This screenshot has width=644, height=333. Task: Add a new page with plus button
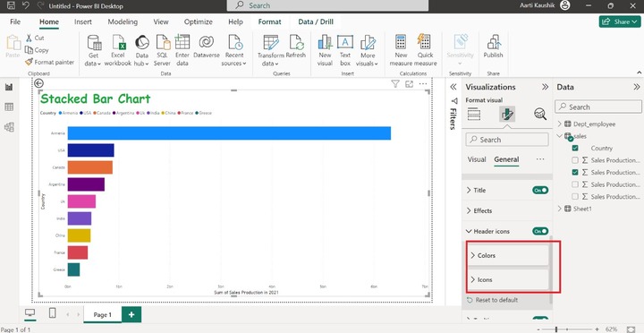(131, 314)
